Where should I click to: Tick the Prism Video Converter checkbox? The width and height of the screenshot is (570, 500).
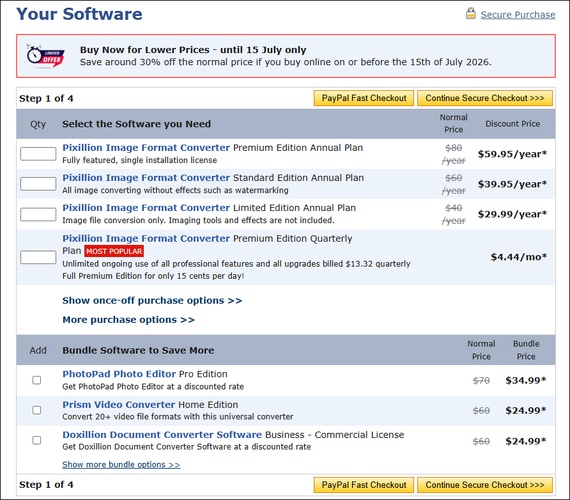pos(37,410)
